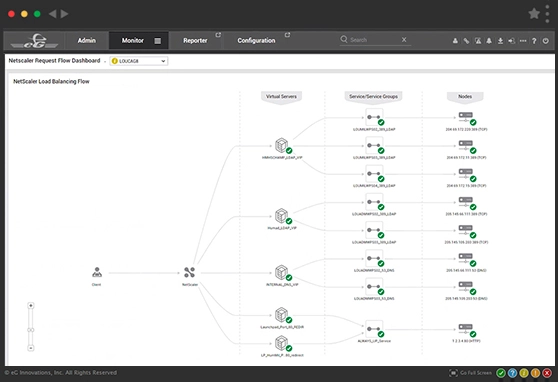
Task: Click the full screen frame icon
Action: point(453,373)
